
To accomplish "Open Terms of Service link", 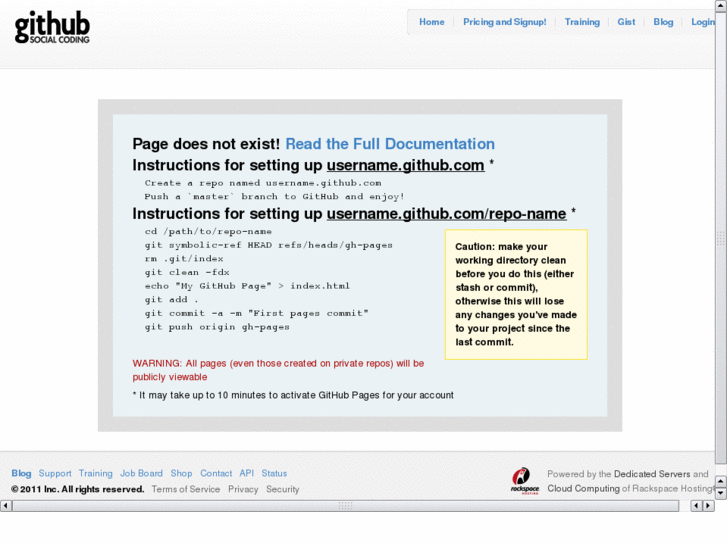I will pos(185,489).
